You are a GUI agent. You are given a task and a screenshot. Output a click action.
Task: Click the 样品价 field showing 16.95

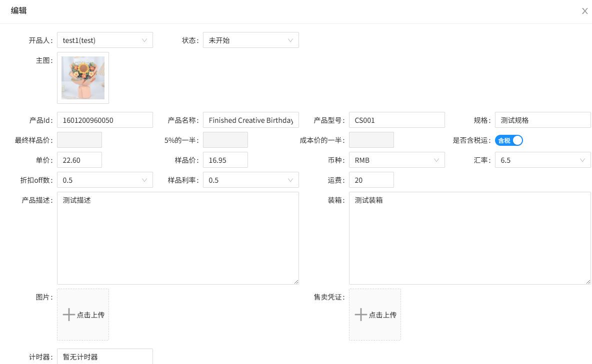pos(225,160)
